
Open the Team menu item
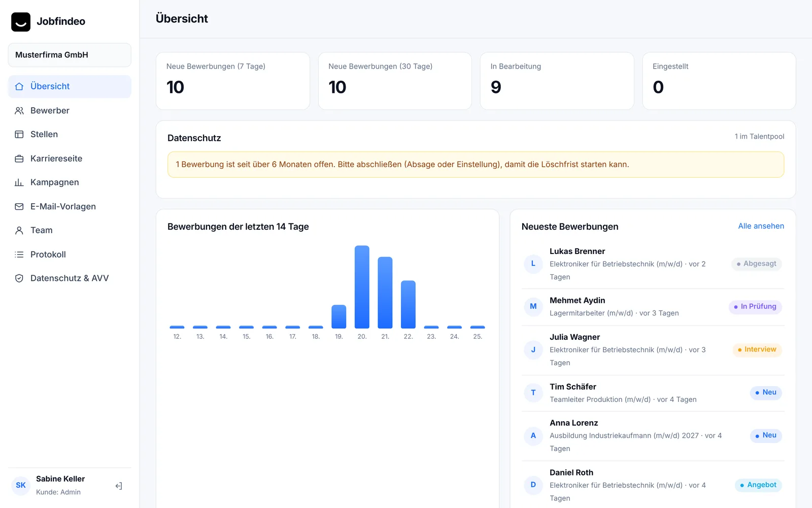[70, 231]
